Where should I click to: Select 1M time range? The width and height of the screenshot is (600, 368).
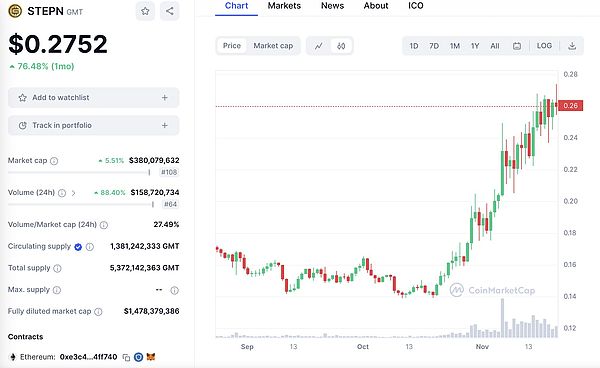point(455,46)
